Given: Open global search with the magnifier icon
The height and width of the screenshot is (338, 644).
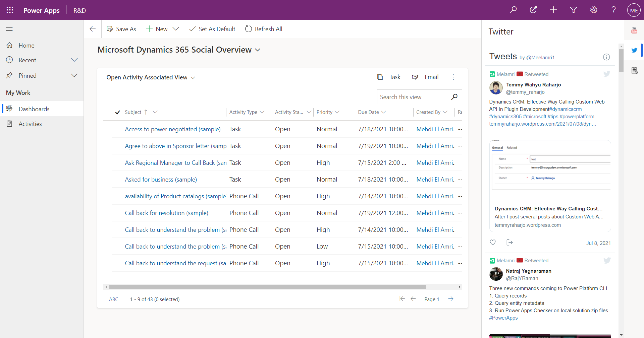Looking at the screenshot, I should pos(513,10).
